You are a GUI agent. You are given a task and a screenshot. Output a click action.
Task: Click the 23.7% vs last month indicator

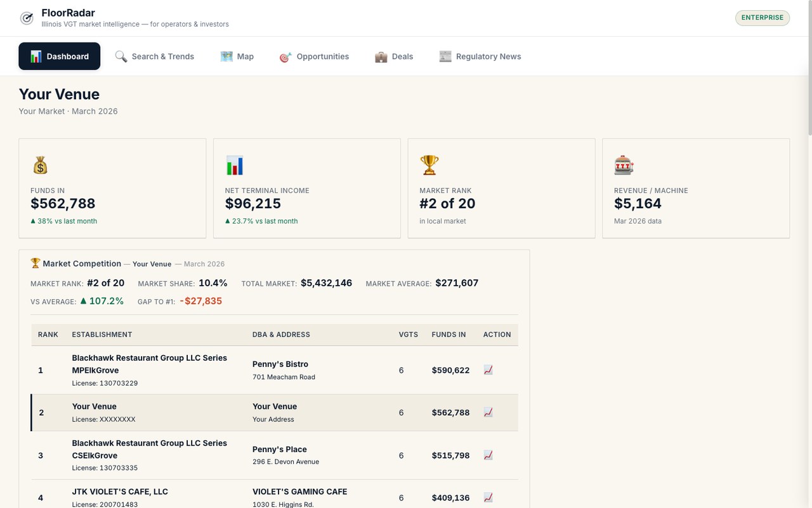click(261, 221)
